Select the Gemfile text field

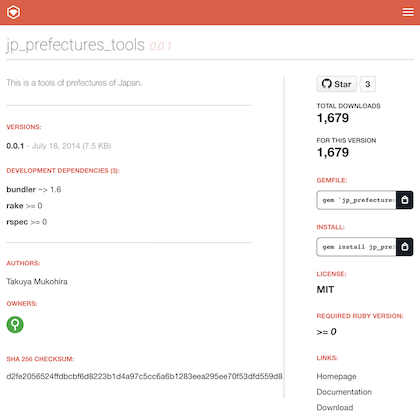[356, 200]
